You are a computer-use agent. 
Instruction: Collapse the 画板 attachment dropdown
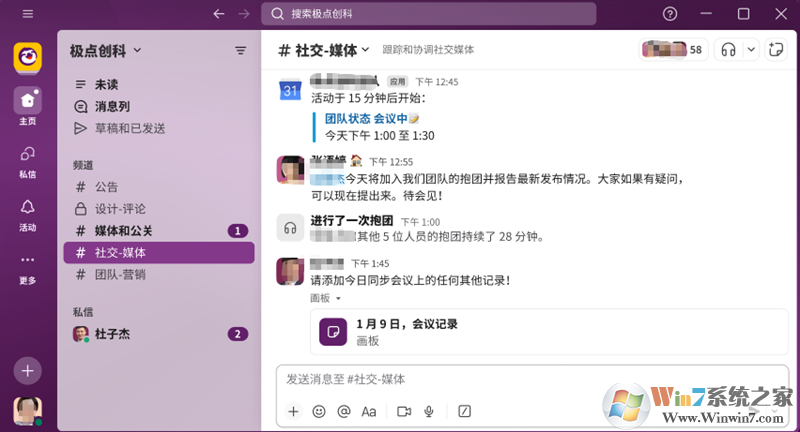pyautogui.click(x=325, y=298)
